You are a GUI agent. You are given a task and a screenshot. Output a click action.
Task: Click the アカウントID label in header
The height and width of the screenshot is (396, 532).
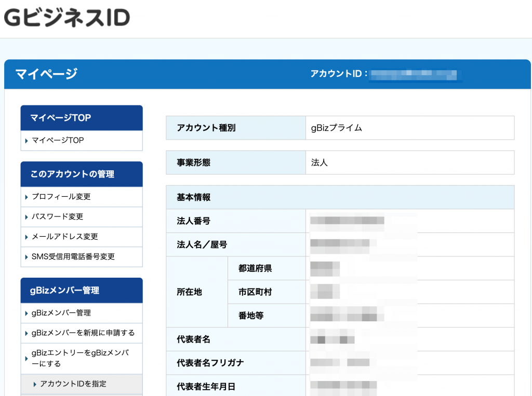tap(339, 74)
